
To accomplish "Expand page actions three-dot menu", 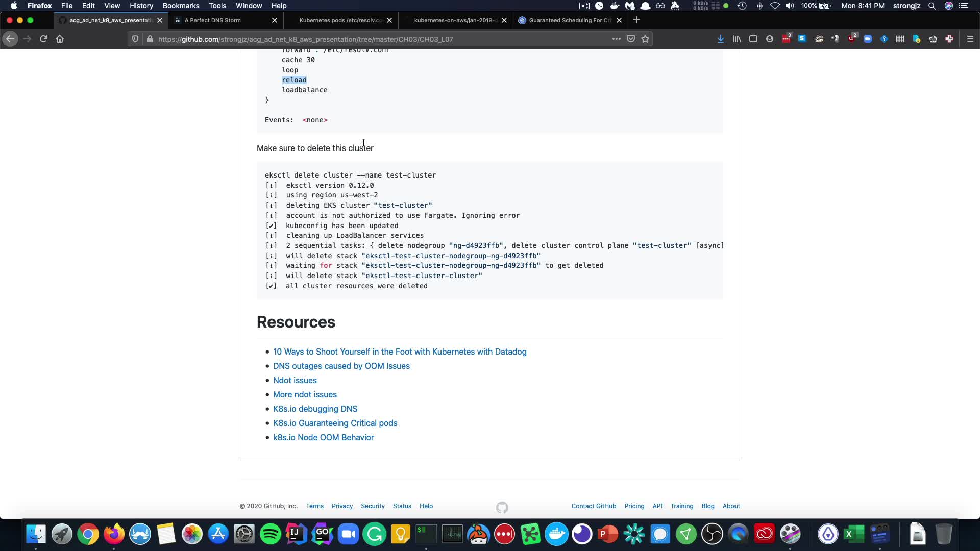I will 616,39.
